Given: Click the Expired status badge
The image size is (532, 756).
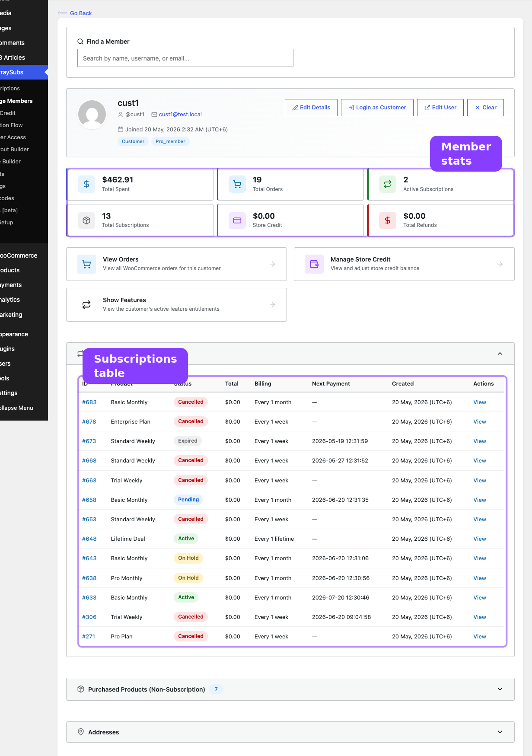Looking at the screenshot, I should (188, 441).
